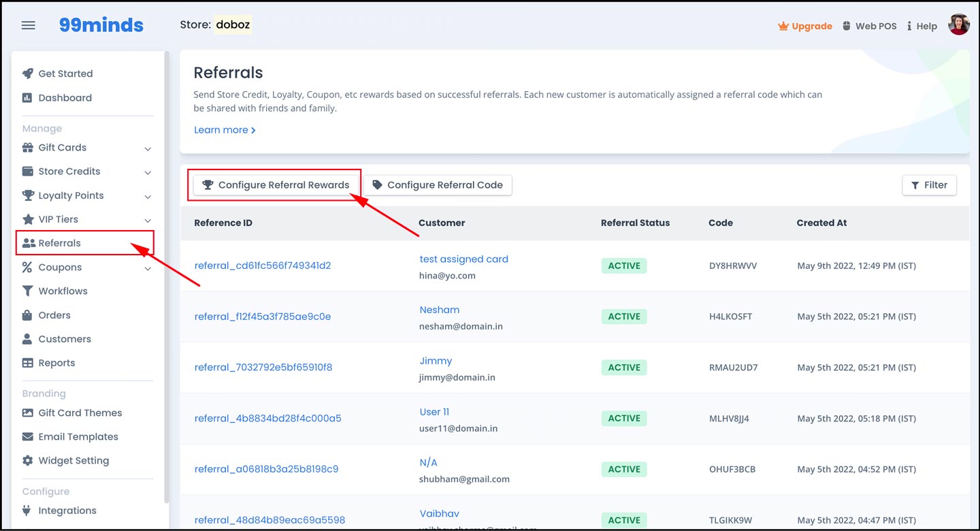Open link referral_7032792e5bf65910f8
The width and height of the screenshot is (980, 531).
[263, 367]
